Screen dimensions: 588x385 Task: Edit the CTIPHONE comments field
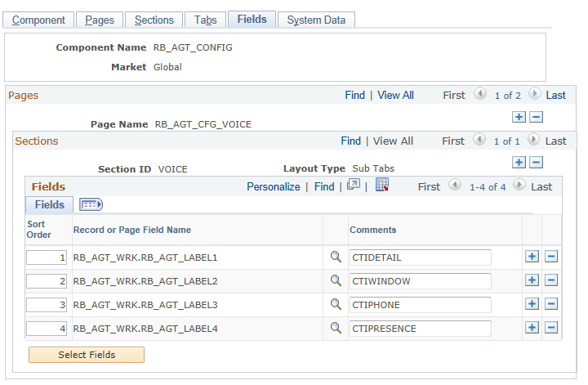pyautogui.click(x=421, y=305)
